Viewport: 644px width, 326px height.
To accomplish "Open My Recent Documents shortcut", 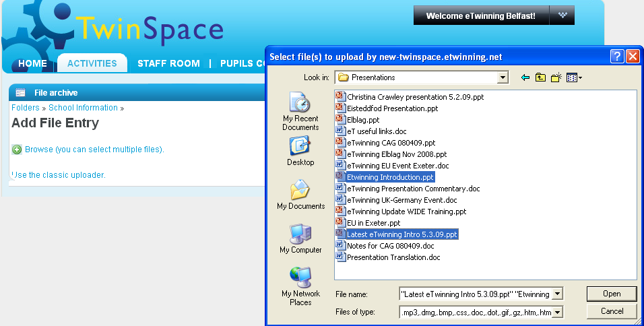I will tap(300, 111).
